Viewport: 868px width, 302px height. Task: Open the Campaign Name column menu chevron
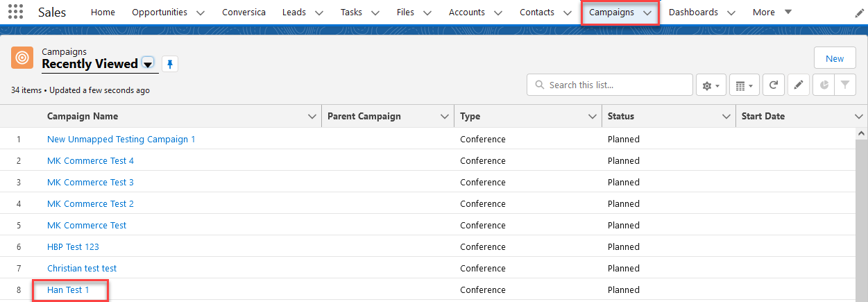312,117
